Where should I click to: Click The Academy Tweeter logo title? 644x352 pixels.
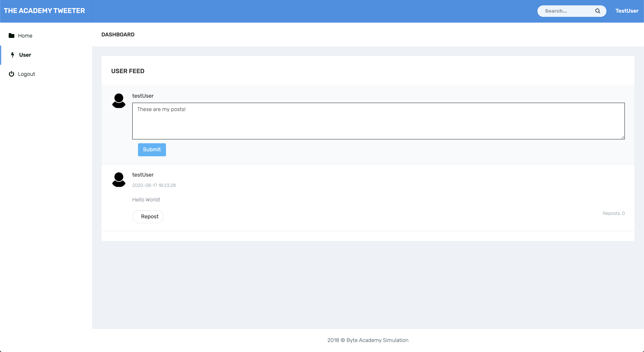click(x=44, y=11)
